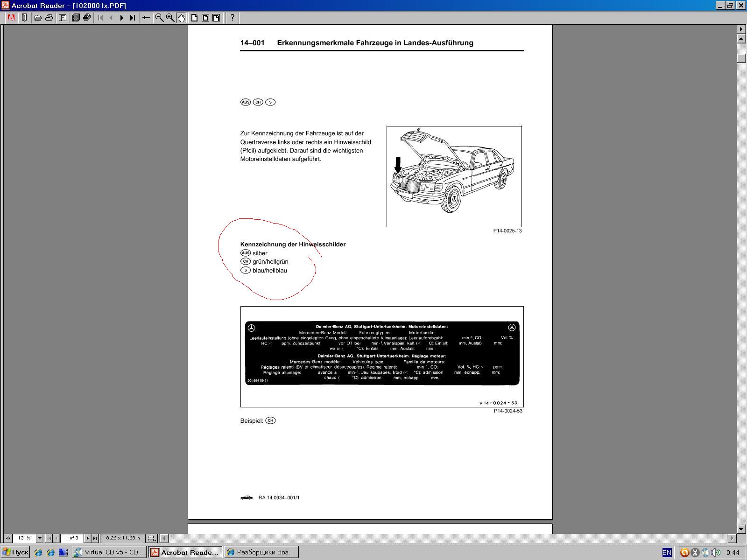
Task: Click the Open file folder icon
Action: [x=38, y=18]
